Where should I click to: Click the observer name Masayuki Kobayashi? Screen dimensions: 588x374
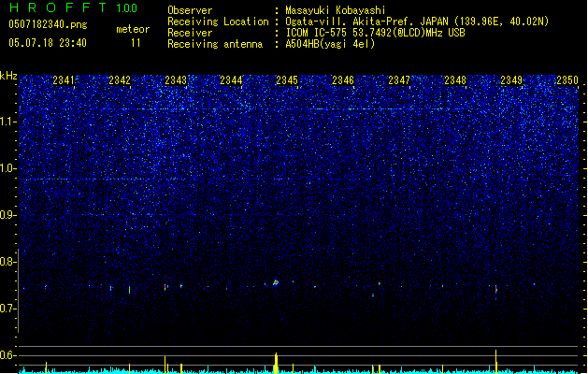336,10
